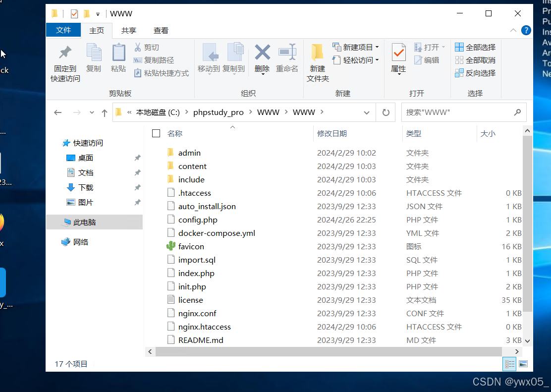Click the Delete (删除) X icon
The height and width of the screenshot is (392, 551).
point(262,53)
